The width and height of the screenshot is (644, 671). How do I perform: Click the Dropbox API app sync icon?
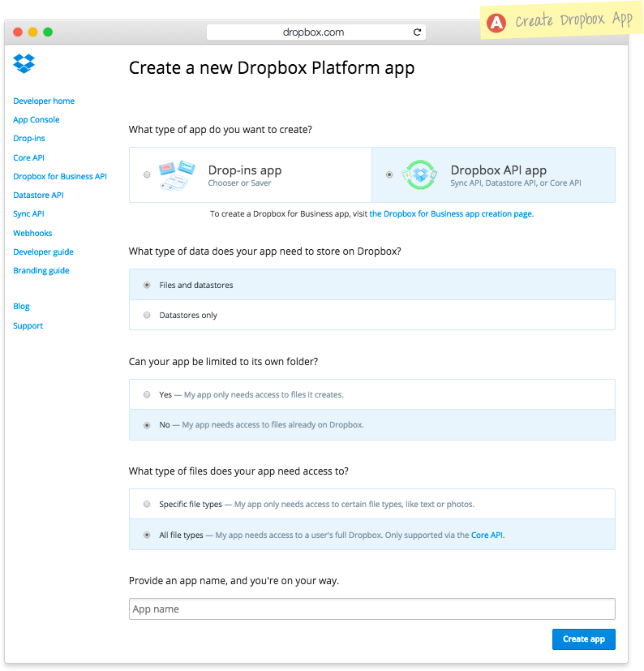pyautogui.click(x=420, y=174)
